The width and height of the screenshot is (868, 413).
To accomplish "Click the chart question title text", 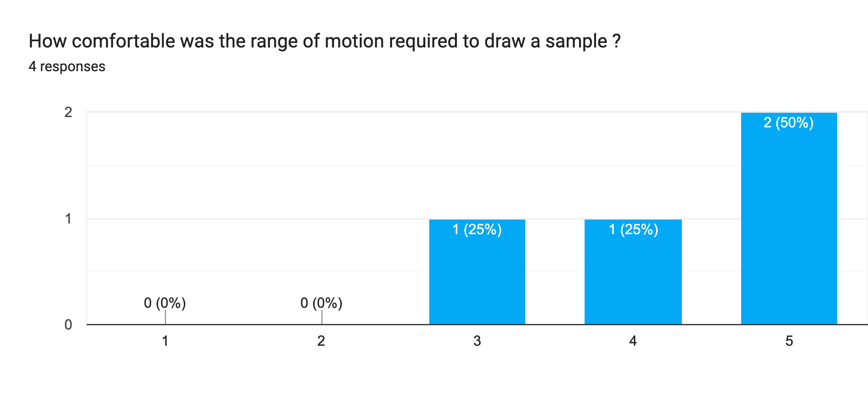I will pos(325,41).
